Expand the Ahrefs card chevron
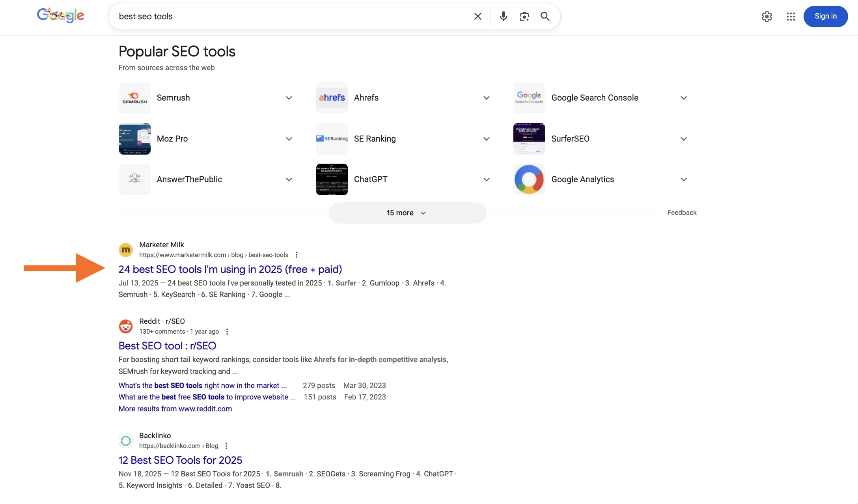The height and width of the screenshot is (504, 858). 486,97
